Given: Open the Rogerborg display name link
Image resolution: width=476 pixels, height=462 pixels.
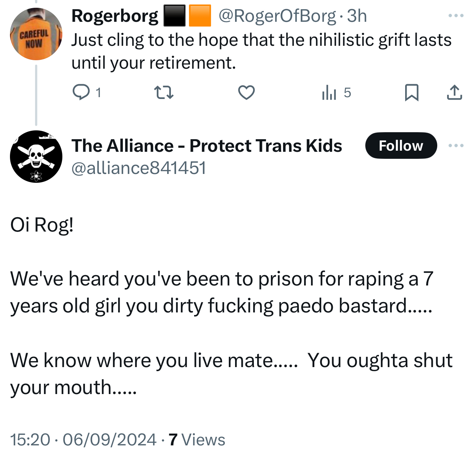Looking at the screenshot, I should coord(115,16).
